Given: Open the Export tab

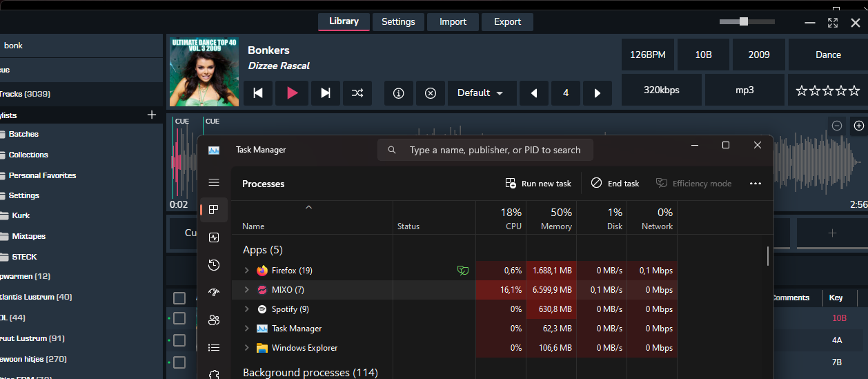Looking at the screenshot, I should pyautogui.click(x=507, y=21).
